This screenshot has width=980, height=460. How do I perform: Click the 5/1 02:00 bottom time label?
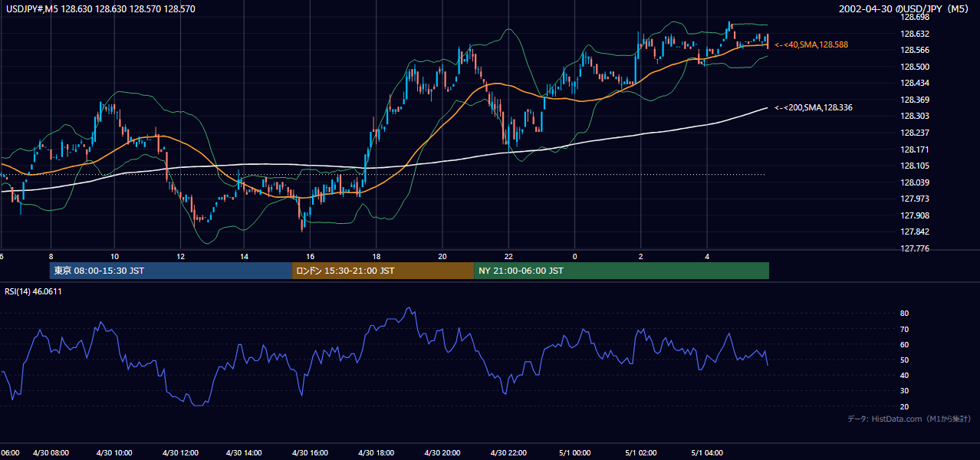(x=640, y=452)
